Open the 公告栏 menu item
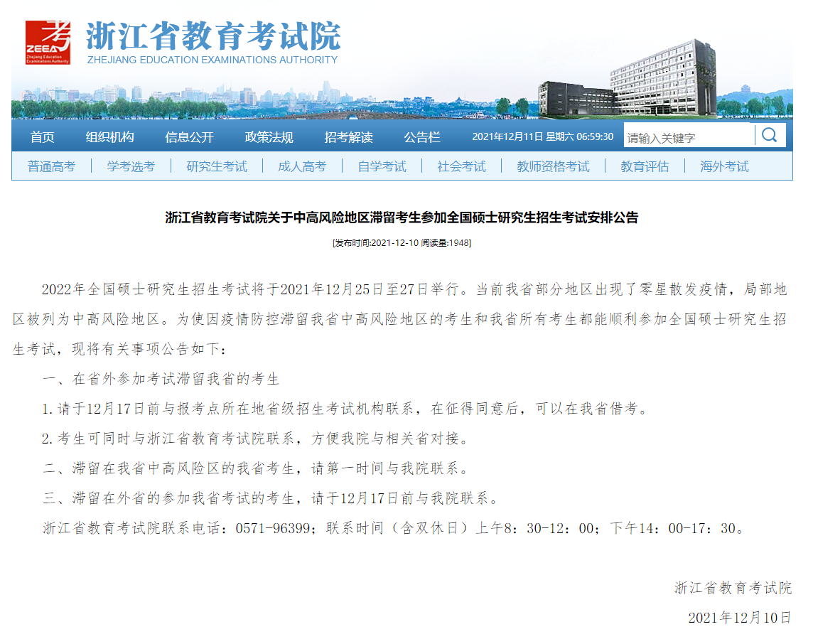The height and width of the screenshot is (644, 813). [x=422, y=137]
